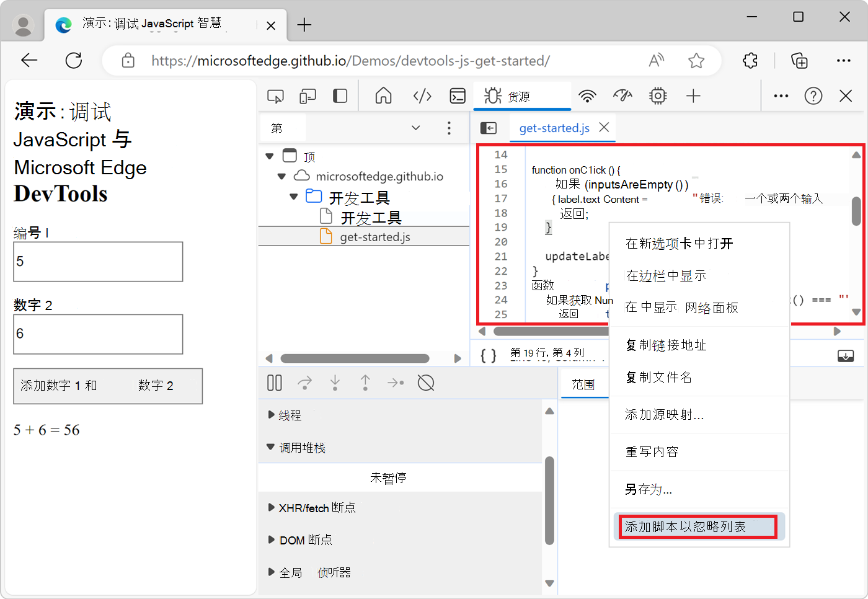
Task: Click the Step over debugger icon
Action: pos(304,383)
